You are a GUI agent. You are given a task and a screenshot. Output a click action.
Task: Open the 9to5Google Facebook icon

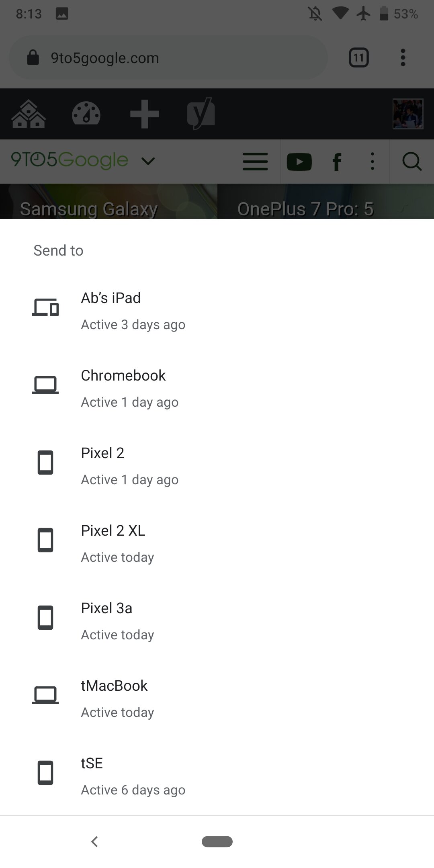(337, 162)
